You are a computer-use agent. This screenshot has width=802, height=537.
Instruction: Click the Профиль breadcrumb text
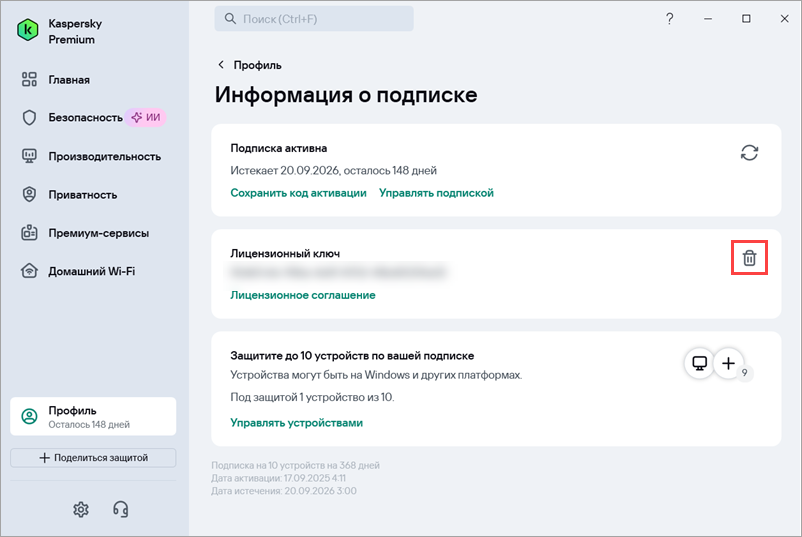coord(257,65)
